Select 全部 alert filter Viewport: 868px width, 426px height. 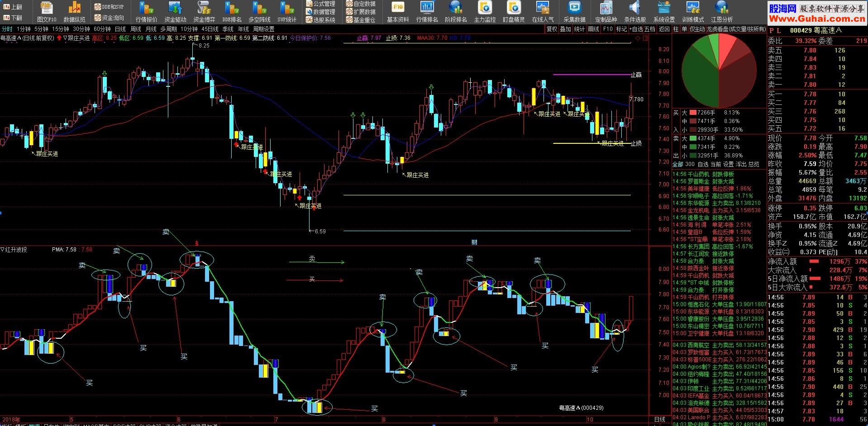[x=677, y=164]
